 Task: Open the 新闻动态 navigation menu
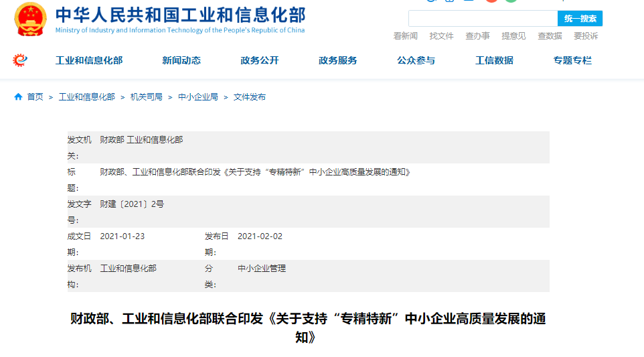181,60
